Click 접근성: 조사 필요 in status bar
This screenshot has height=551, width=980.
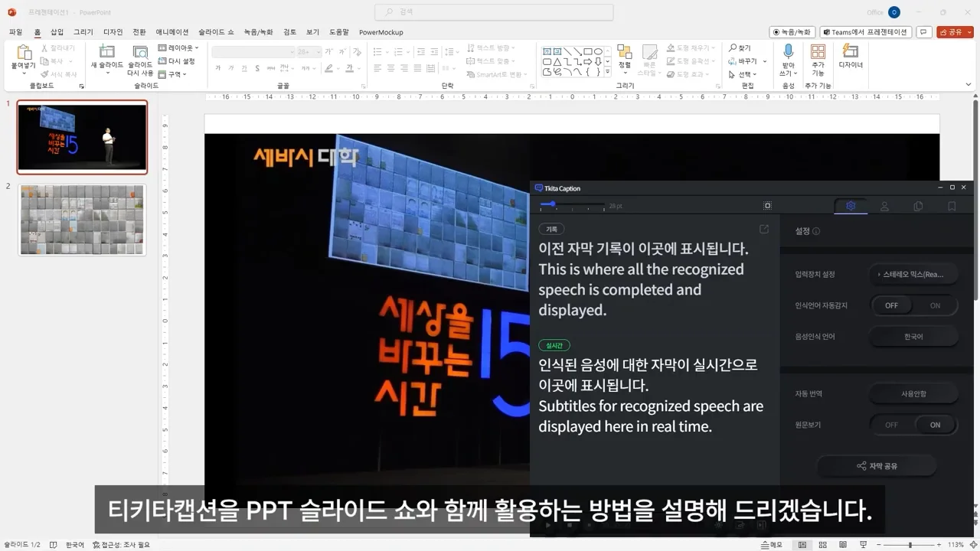point(121,545)
